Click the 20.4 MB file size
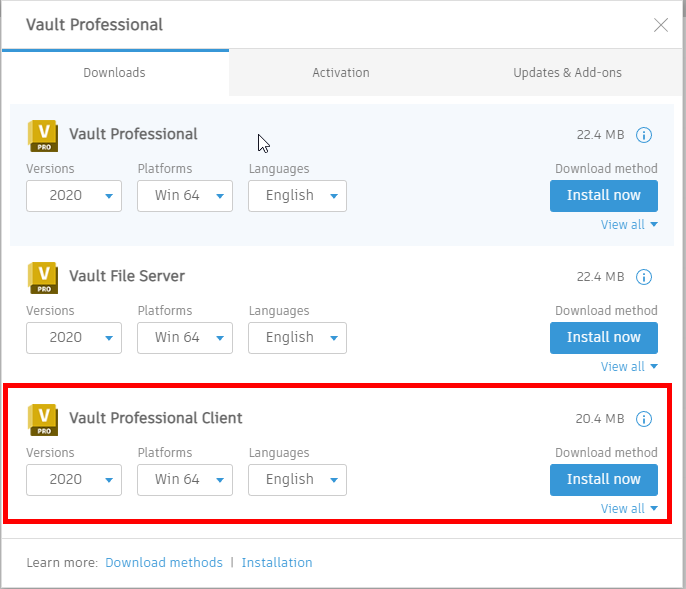 pyautogui.click(x=600, y=419)
